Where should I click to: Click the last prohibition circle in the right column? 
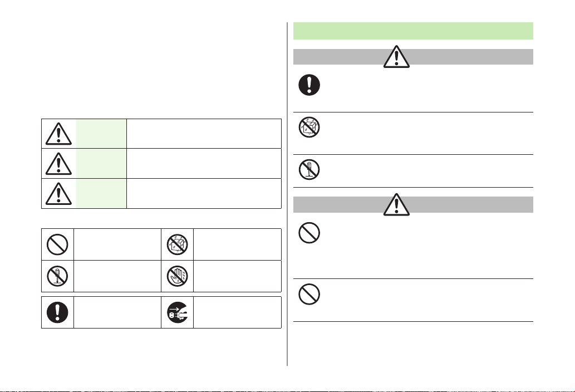(309, 294)
